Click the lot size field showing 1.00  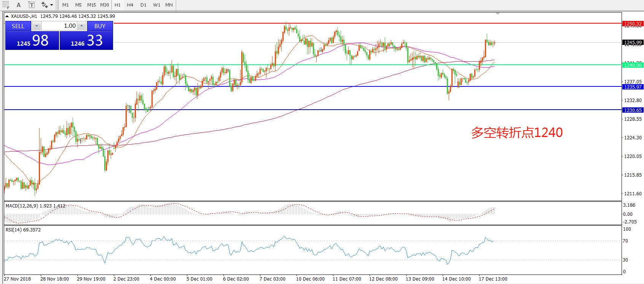59,26
